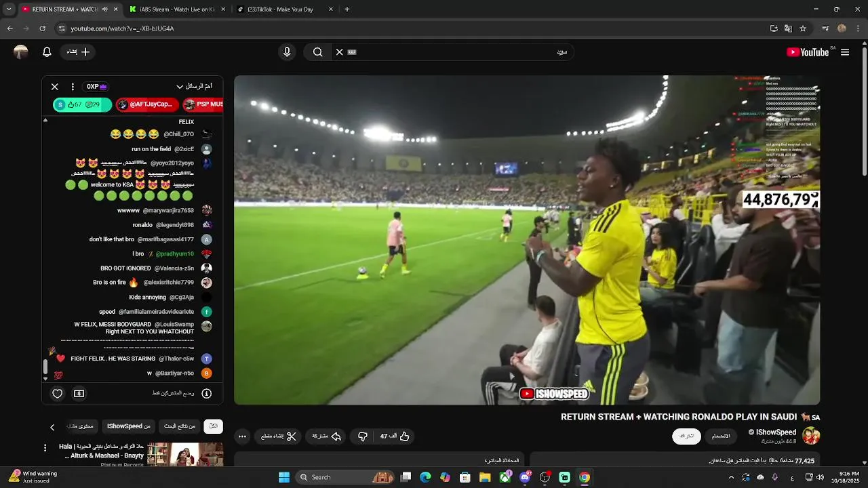Click the search magnifier icon
Screen dimensions: 868x488
click(x=317, y=52)
